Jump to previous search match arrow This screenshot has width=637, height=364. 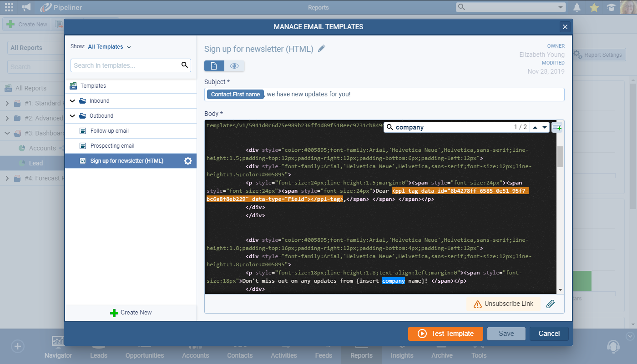[535, 128]
